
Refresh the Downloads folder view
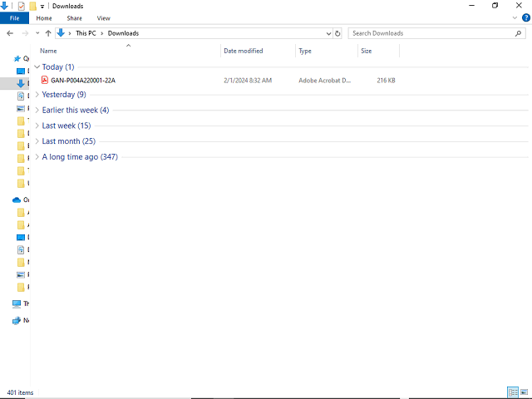click(337, 33)
